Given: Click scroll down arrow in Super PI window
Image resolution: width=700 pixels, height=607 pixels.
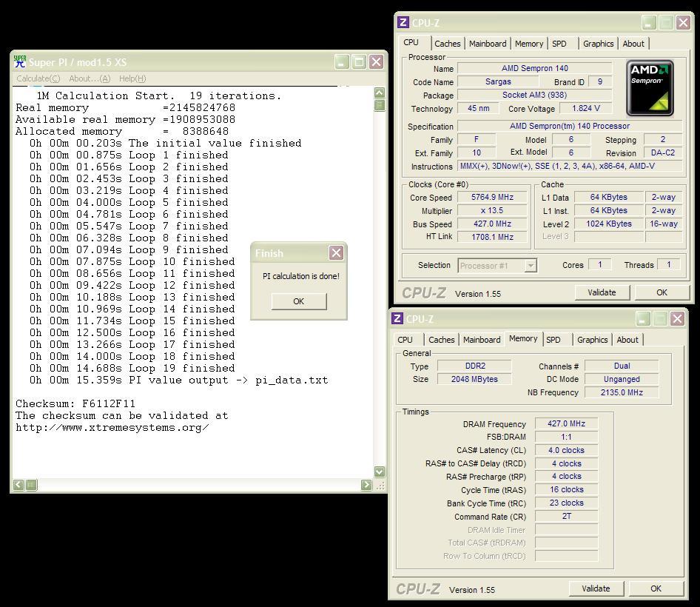Looking at the screenshot, I should click(380, 472).
